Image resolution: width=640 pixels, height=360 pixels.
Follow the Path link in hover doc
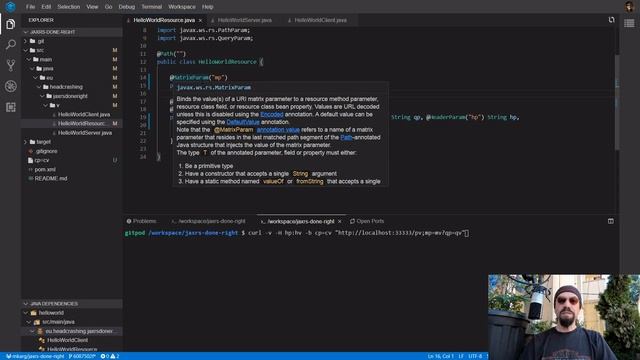[x=346, y=138]
